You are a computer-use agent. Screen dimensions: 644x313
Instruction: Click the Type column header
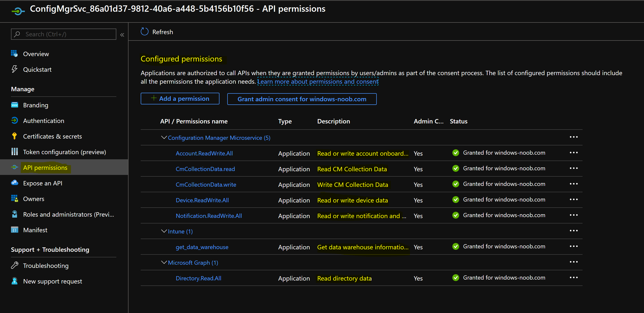tap(285, 121)
